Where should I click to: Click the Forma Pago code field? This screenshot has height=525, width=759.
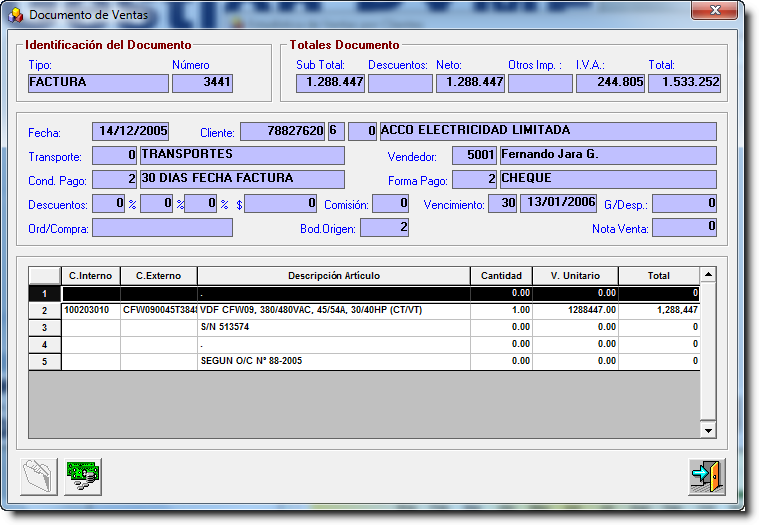474,180
